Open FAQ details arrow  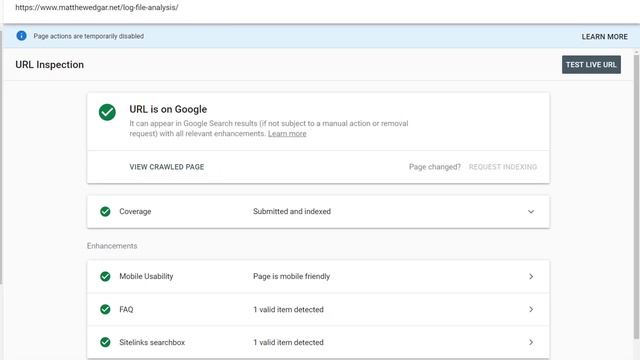[x=531, y=309]
